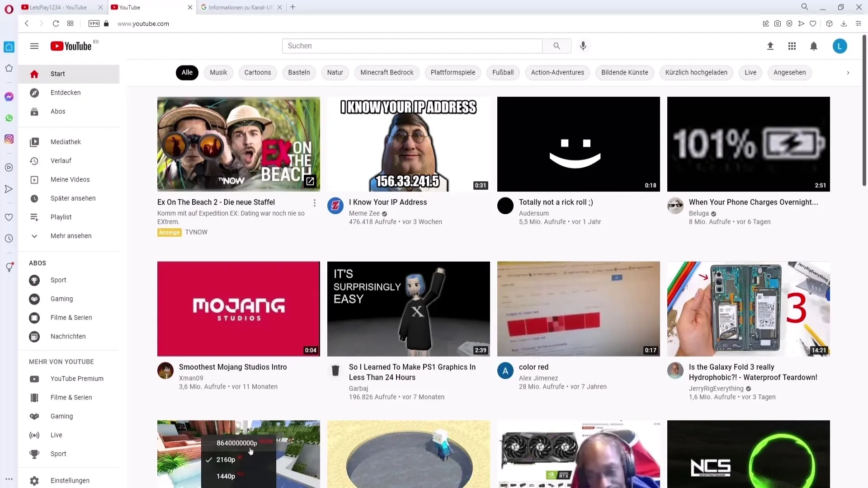Select the Musik filter chip
868x488 pixels.
[x=218, y=73]
